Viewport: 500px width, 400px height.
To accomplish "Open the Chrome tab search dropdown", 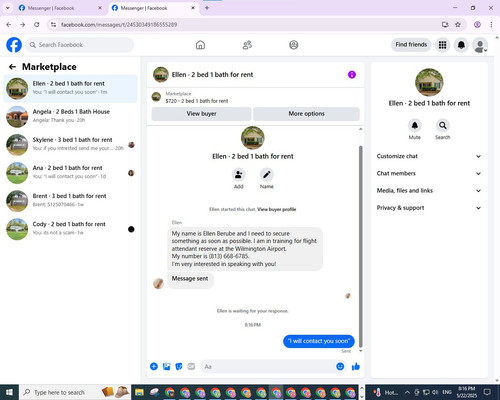I will pos(7,8).
